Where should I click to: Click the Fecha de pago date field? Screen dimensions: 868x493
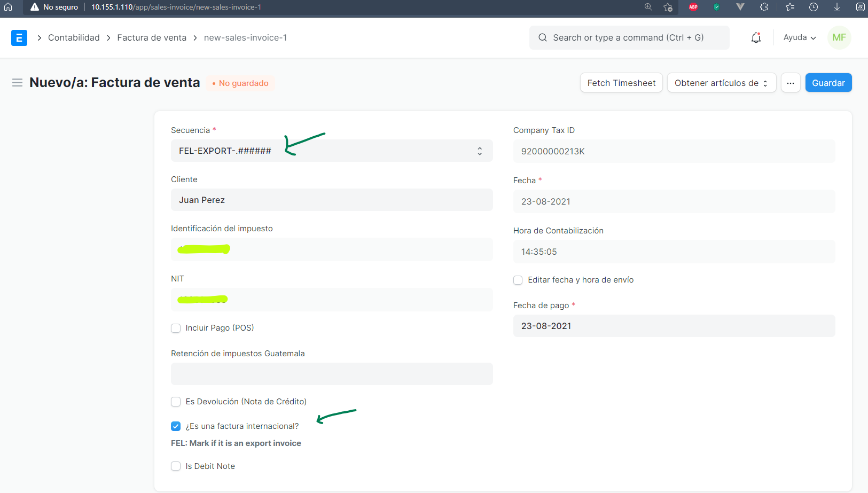pyautogui.click(x=674, y=326)
